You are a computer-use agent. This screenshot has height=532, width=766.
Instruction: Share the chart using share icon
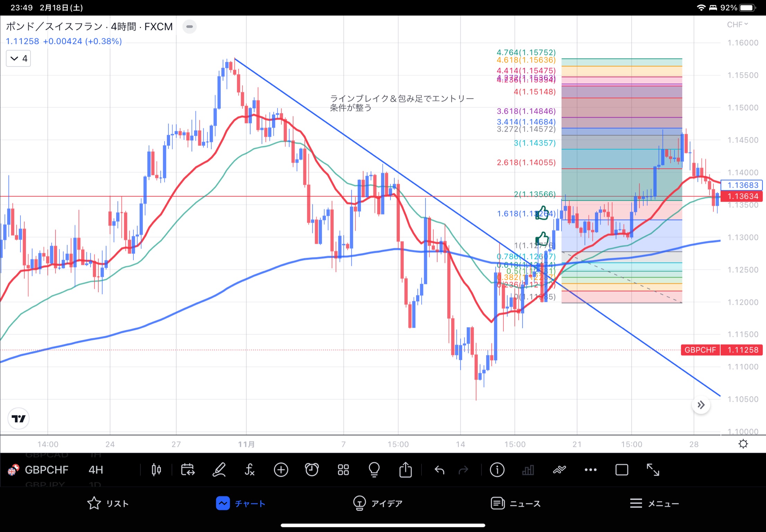click(405, 470)
